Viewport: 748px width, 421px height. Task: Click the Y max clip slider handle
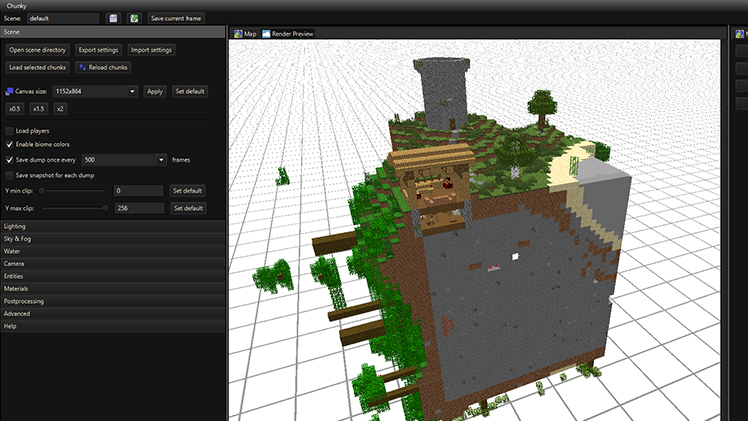point(106,208)
